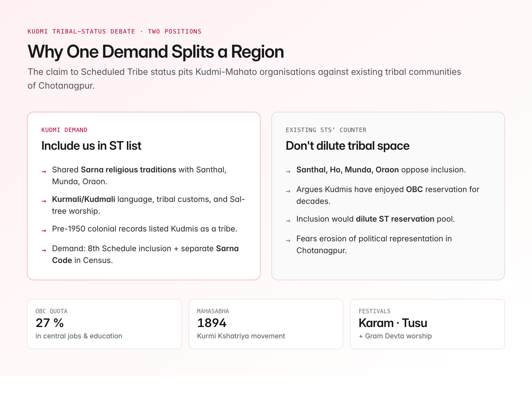Image resolution: width=532 pixels, height=394 pixels.
Task: Click the main title Why One Demand Splits a Region
Action: pos(156,52)
